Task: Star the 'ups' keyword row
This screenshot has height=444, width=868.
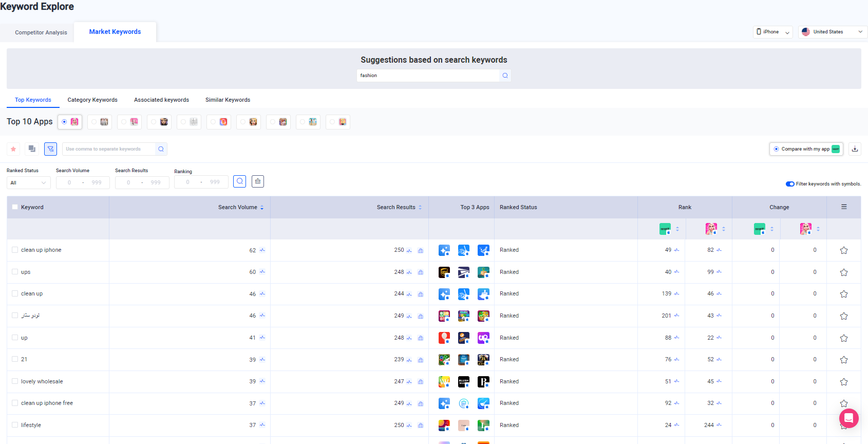Action: click(844, 272)
